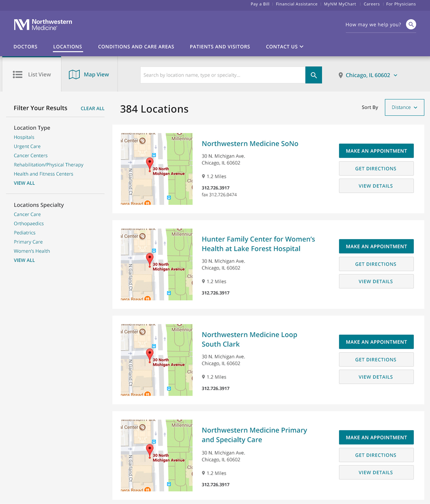View details for Hunter Family Center

(x=376, y=281)
